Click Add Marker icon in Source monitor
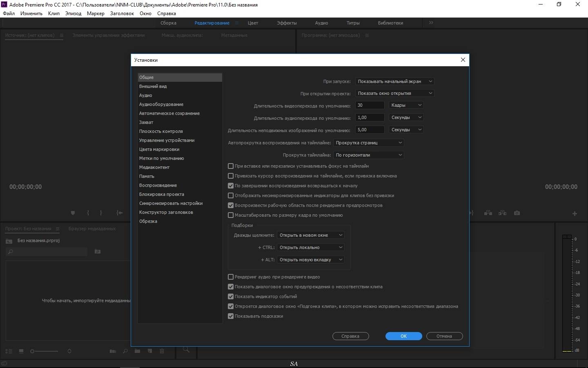The height and width of the screenshot is (368, 588). pos(73,213)
